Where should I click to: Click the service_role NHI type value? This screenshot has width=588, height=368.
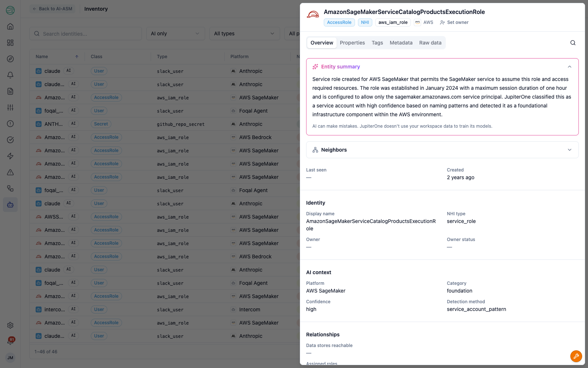[461, 221]
